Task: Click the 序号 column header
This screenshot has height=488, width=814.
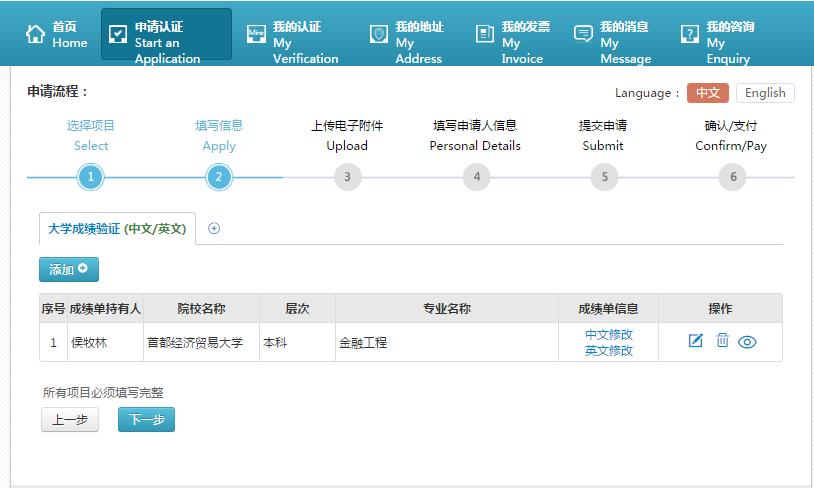Action: (x=53, y=308)
